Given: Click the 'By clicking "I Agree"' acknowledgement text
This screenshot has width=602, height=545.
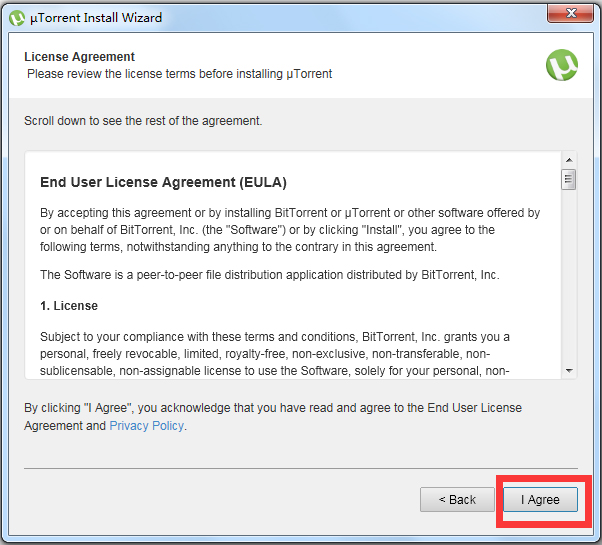Looking at the screenshot, I should coord(273,416).
